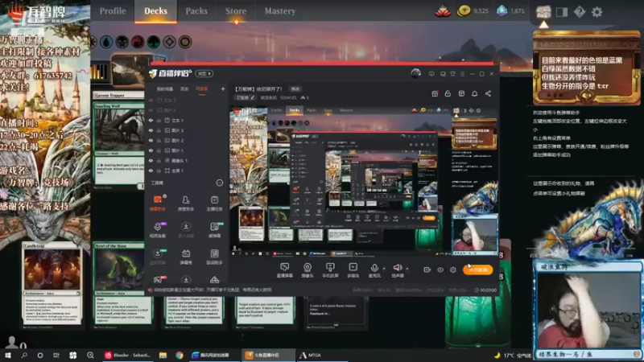The height and width of the screenshot is (362, 644).
Task: Hide the 全屏 1 layer
Action: [151, 171]
